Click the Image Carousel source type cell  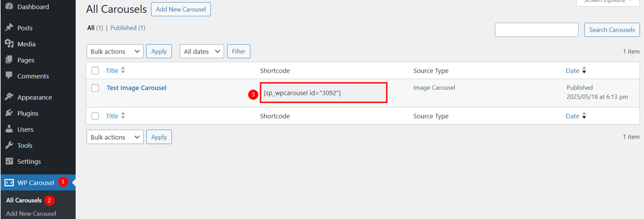point(434,87)
